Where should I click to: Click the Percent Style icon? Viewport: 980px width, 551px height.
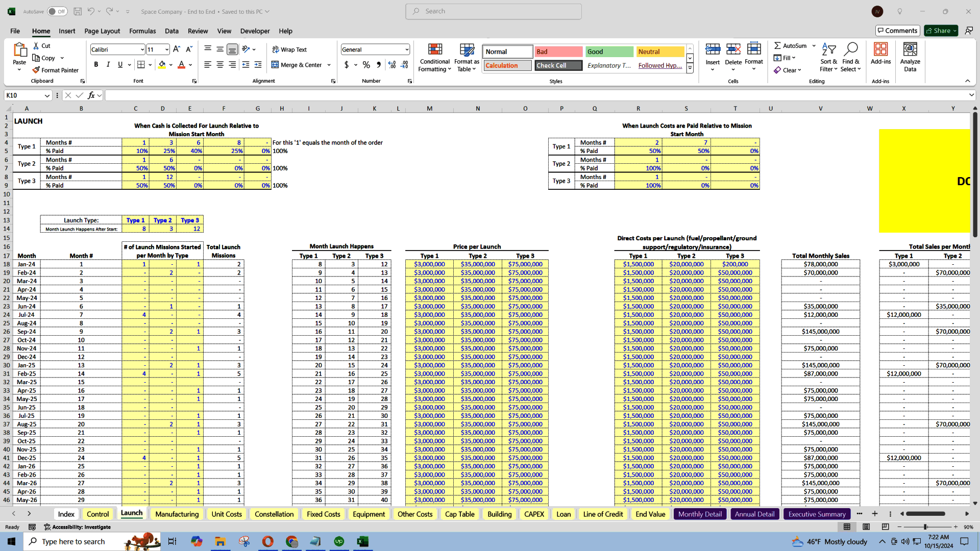(366, 65)
